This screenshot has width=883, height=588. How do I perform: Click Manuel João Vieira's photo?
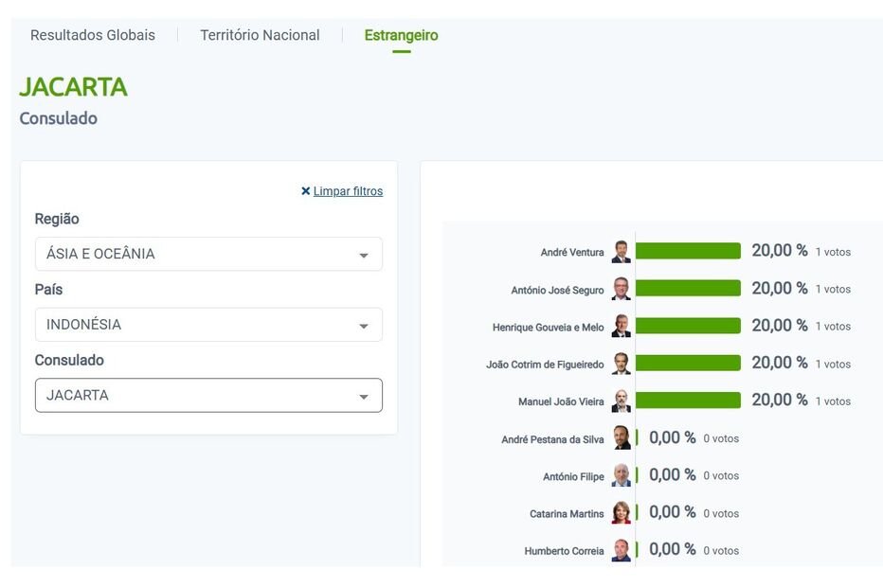pos(621,401)
